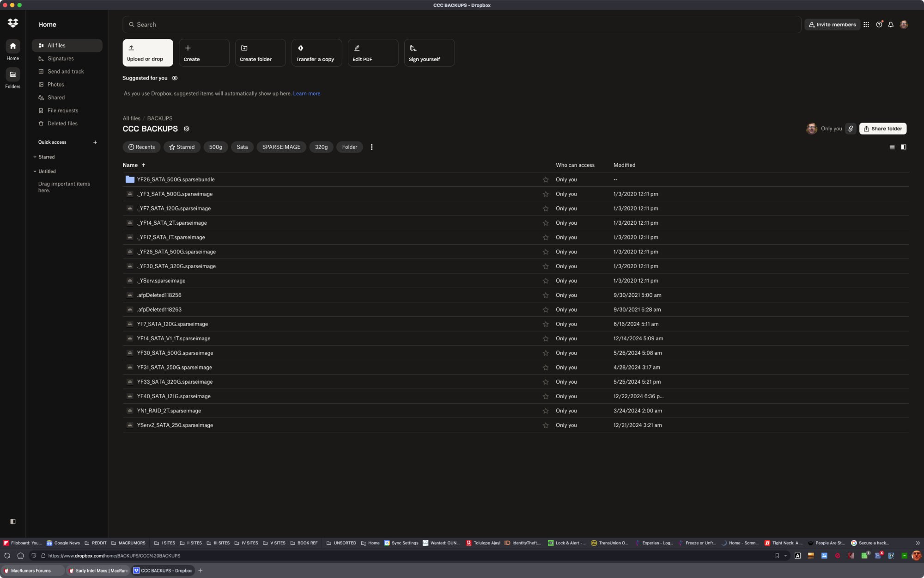Toggle the details pane icon
Viewport: 924px width, 578px height.
click(904, 147)
